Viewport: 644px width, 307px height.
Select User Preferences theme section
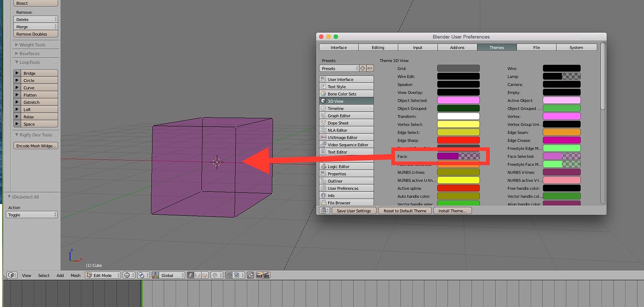[347, 188]
